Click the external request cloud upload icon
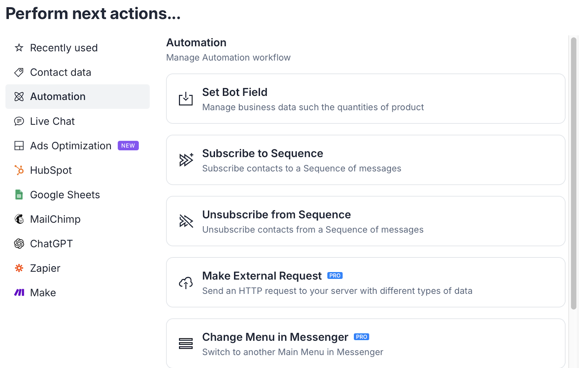 pyautogui.click(x=186, y=283)
